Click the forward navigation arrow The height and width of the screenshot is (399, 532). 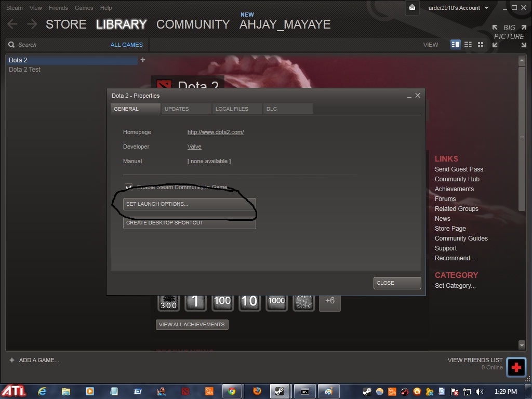[32, 24]
